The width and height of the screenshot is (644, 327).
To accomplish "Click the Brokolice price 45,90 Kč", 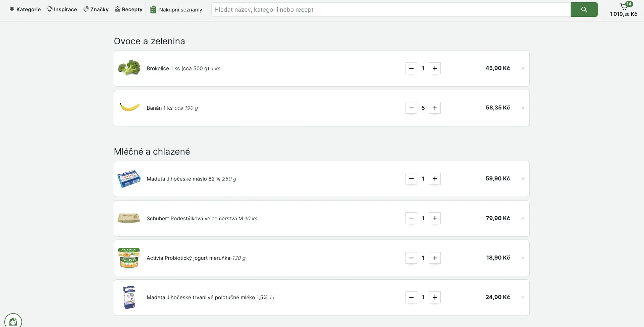I will (x=498, y=68).
